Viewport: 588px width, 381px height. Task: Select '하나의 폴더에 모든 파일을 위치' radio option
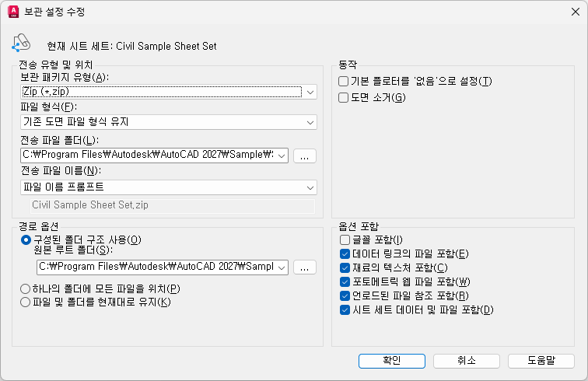pyautogui.click(x=26, y=289)
